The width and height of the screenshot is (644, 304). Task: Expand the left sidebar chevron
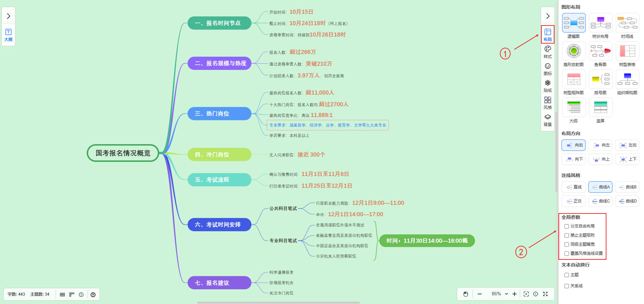(8, 16)
